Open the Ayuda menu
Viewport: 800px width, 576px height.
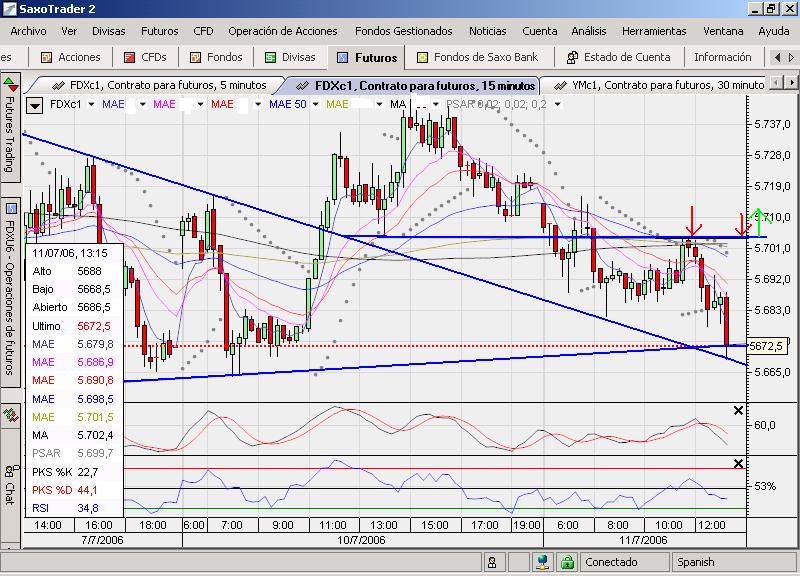(x=773, y=31)
